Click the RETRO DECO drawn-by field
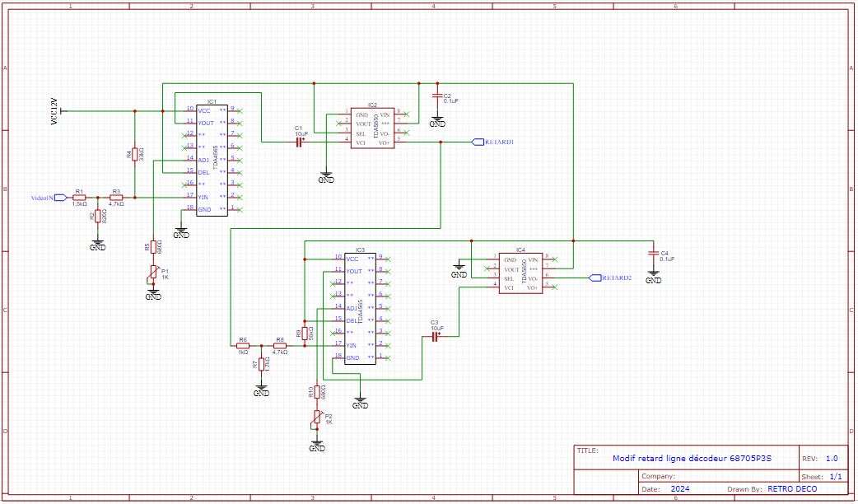This screenshot has height=504, width=858. (x=793, y=488)
